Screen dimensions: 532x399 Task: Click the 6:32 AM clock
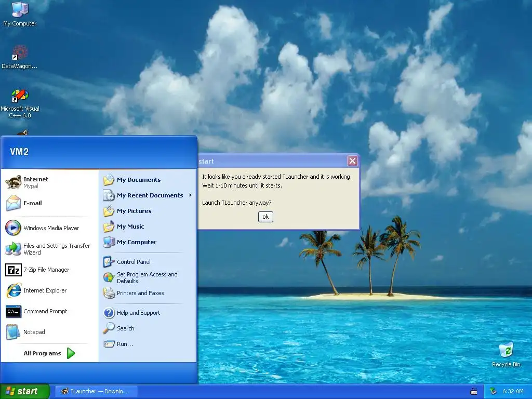click(x=513, y=391)
